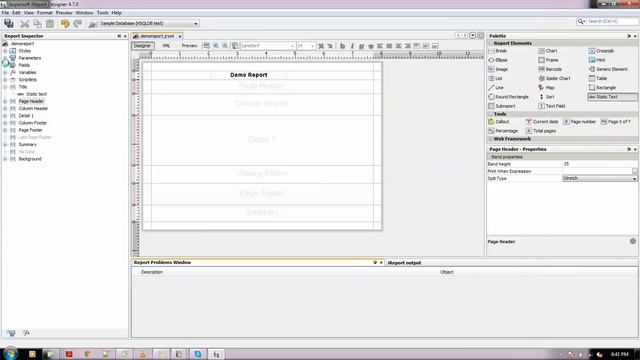Select the Round Rectangle palette element
640x360 pixels.
508,97
